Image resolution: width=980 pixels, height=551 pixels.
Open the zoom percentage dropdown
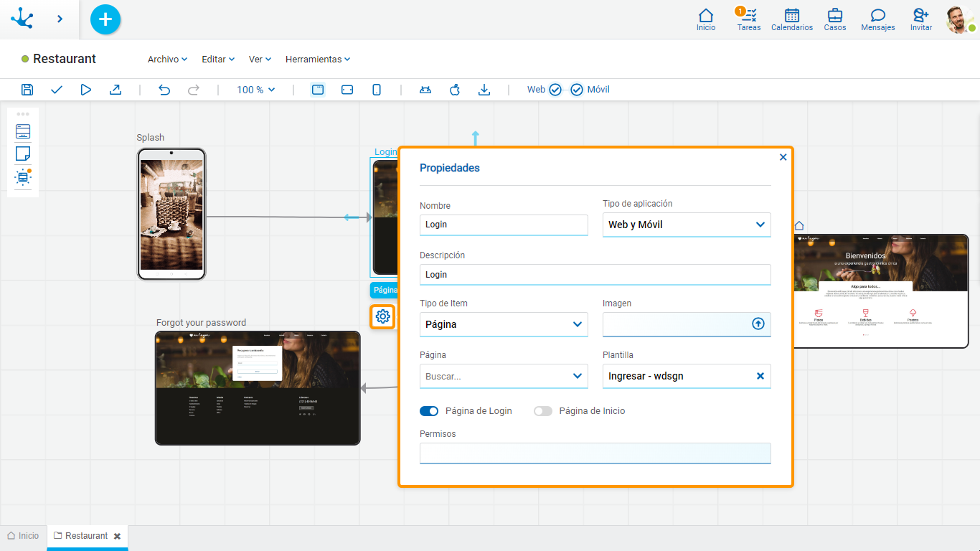point(255,89)
